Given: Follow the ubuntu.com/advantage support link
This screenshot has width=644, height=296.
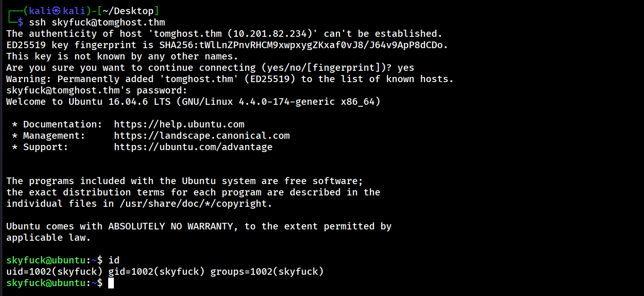Looking at the screenshot, I should pyautogui.click(x=193, y=147).
